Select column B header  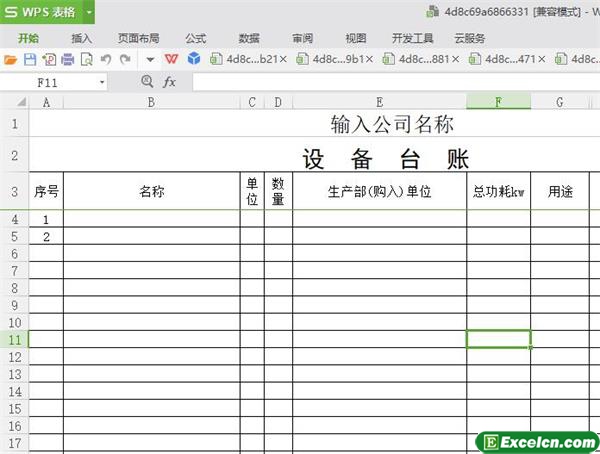[x=152, y=102]
